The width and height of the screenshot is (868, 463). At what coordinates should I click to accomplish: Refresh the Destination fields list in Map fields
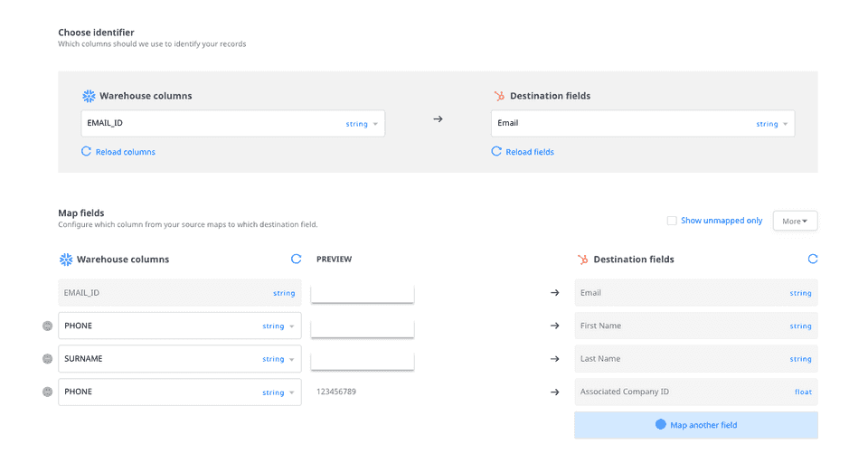point(812,260)
